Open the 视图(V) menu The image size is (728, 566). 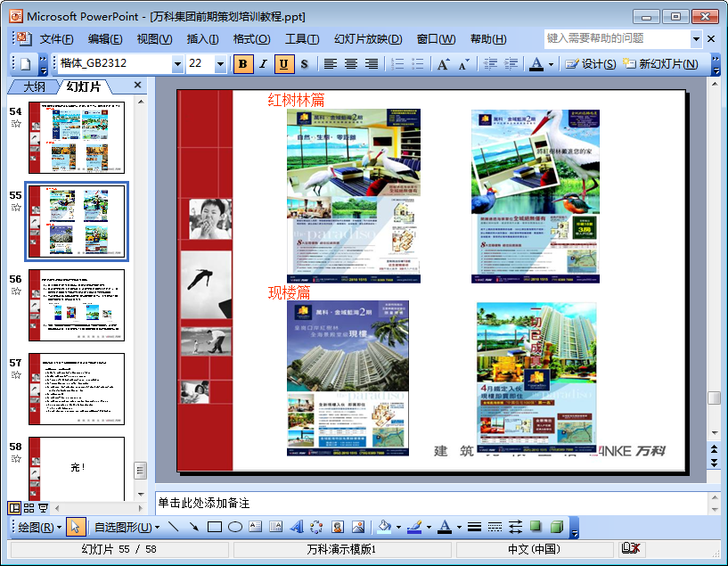click(154, 39)
